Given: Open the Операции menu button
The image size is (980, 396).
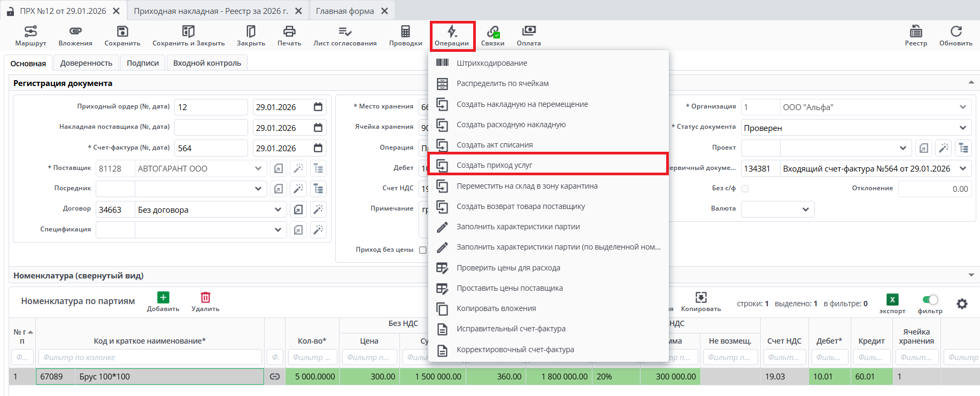Looking at the screenshot, I should point(452,36).
